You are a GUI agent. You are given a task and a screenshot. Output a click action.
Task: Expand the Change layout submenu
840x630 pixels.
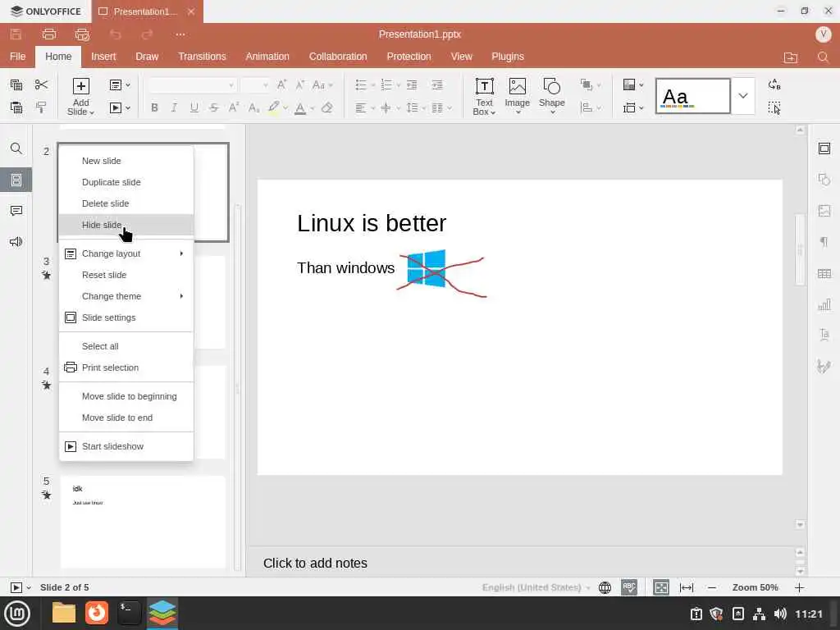126,253
